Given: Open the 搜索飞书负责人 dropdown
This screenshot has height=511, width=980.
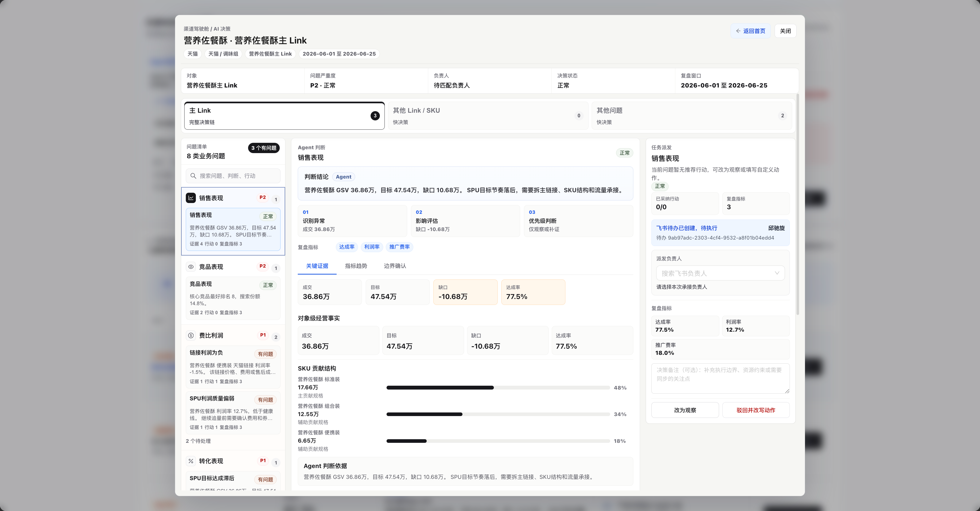Looking at the screenshot, I should point(720,273).
